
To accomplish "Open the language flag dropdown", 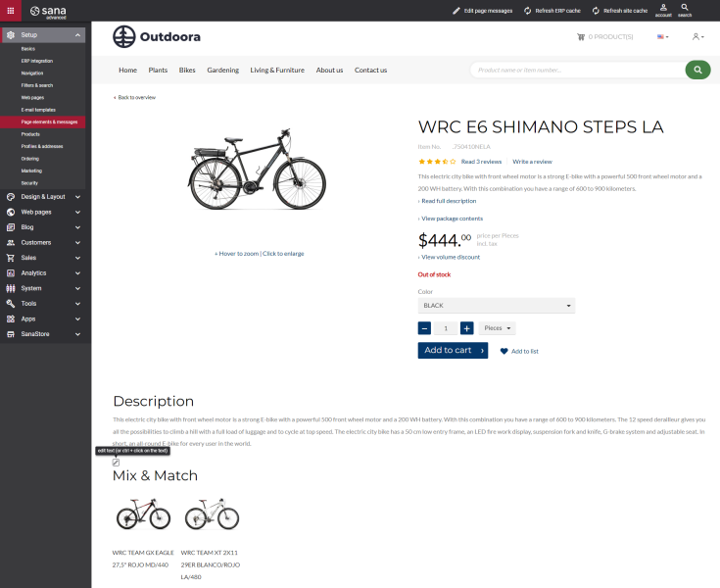I will tap(663, 37).
